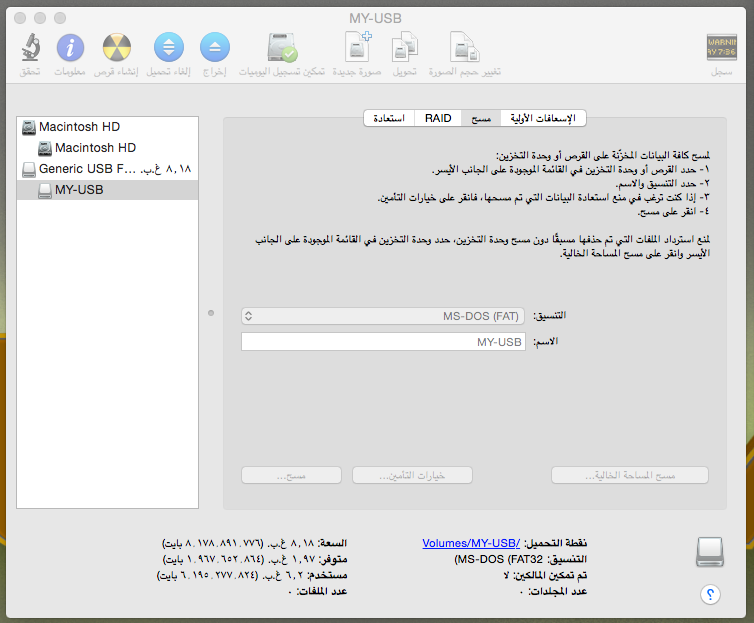Click the available space value ١,٩٧ غ.ب.
This screenshot has width=754, height=623.
click(x=291, y=559)
